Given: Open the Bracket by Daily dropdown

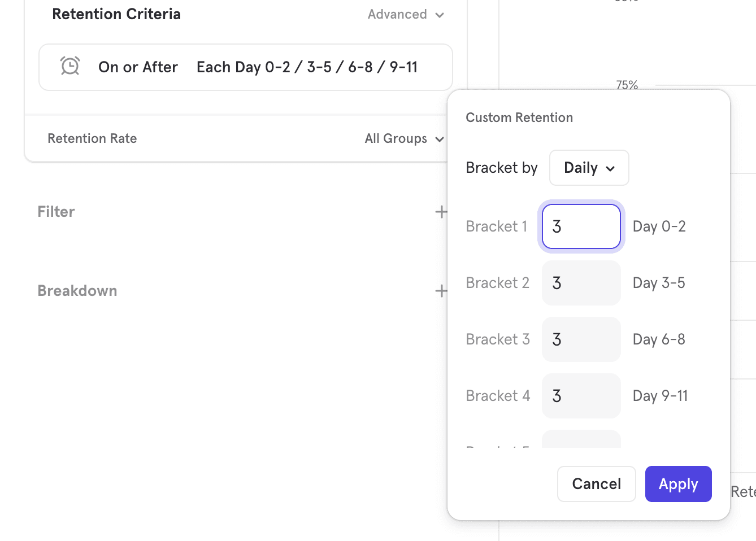Looking at the screenshot, I should pos(589,168).
